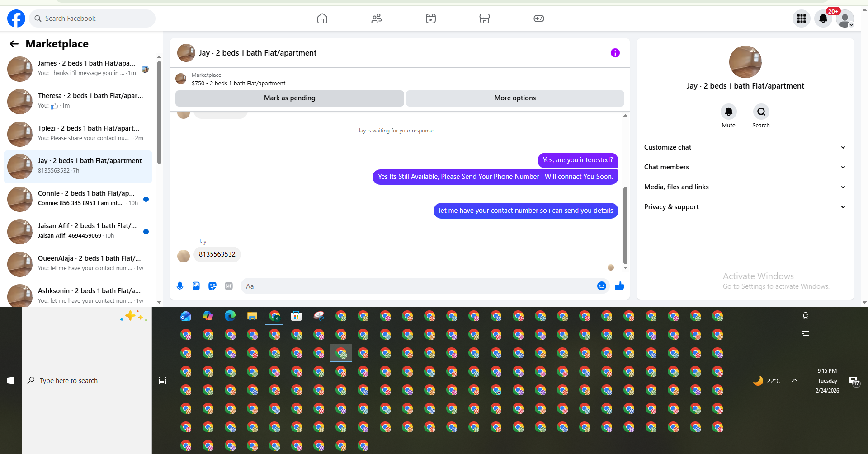Open the Gaming icon in top navigation

539,19
